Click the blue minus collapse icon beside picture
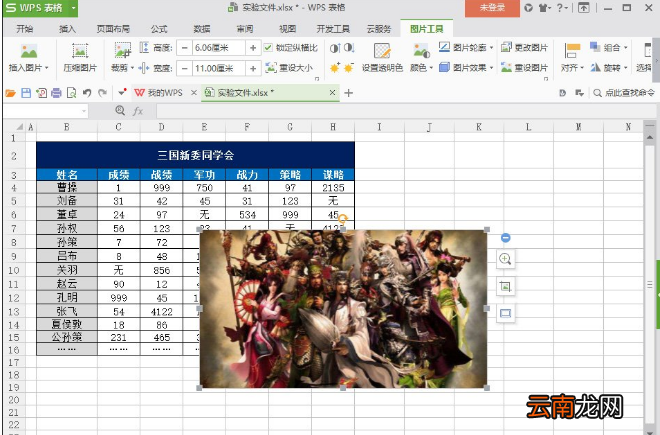The width and height of the screenshot is (660, 435). (x=506, y=238)
